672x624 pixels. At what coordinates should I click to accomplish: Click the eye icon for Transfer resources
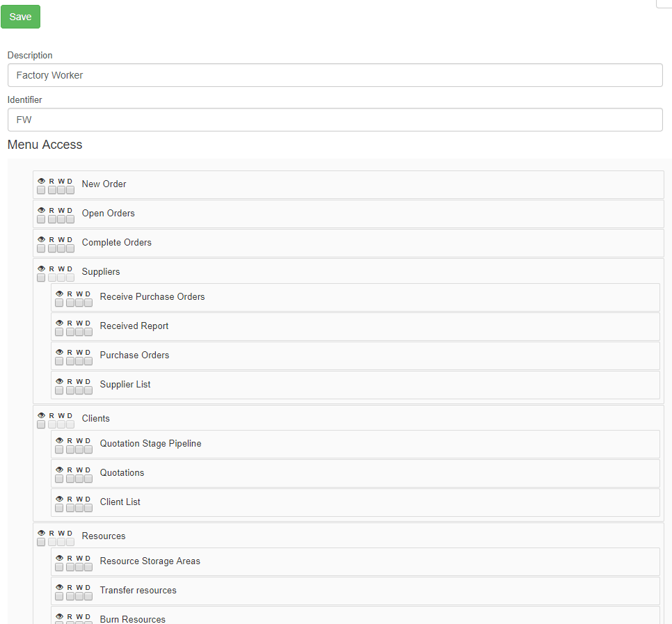[59, 587]
